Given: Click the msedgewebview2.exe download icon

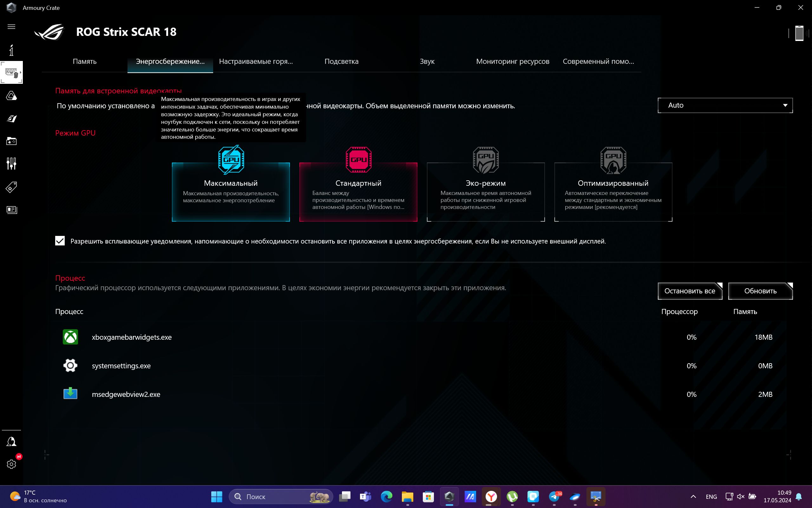Looking at the screenshot, I should pos(70,394).
